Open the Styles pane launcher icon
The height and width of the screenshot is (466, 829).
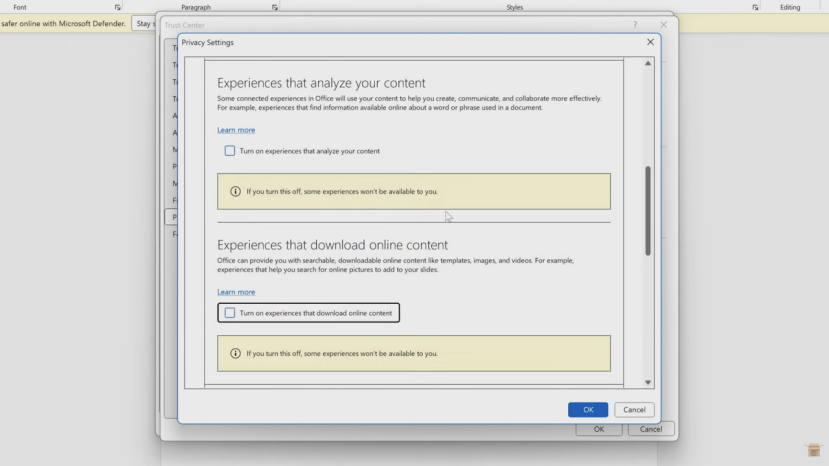pos(755,7)
